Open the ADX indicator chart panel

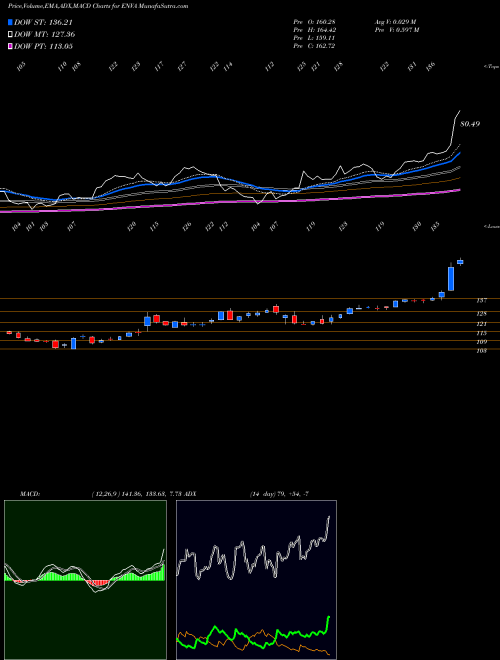tap(256, 580)
